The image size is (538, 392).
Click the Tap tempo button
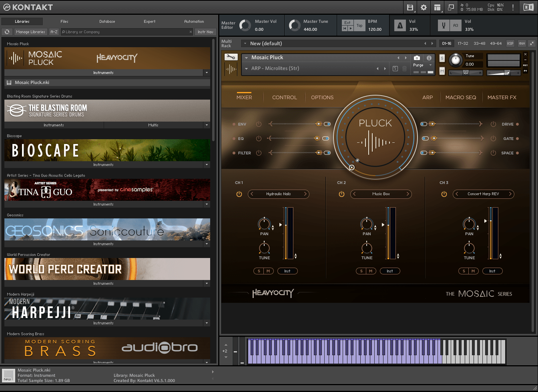pos(359,25)
